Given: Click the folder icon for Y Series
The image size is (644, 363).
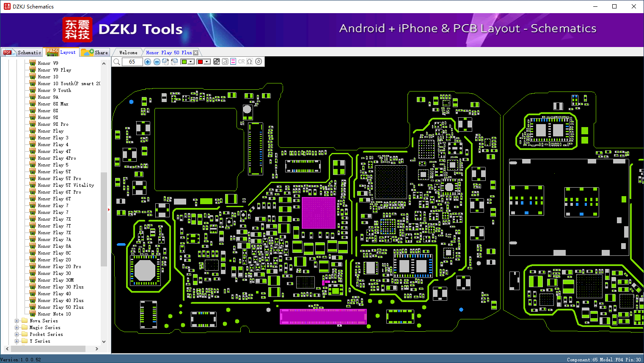Looking at the screenshot, I should (x=25, y=341).
